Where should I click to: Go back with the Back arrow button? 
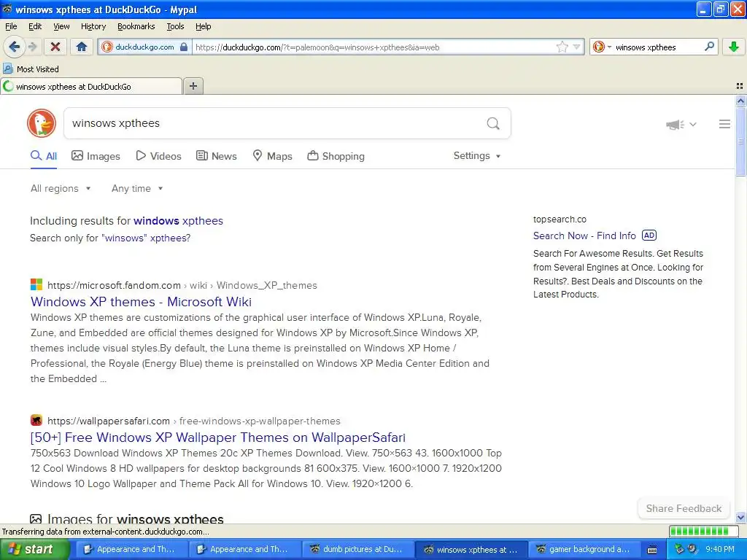[15, 47]
